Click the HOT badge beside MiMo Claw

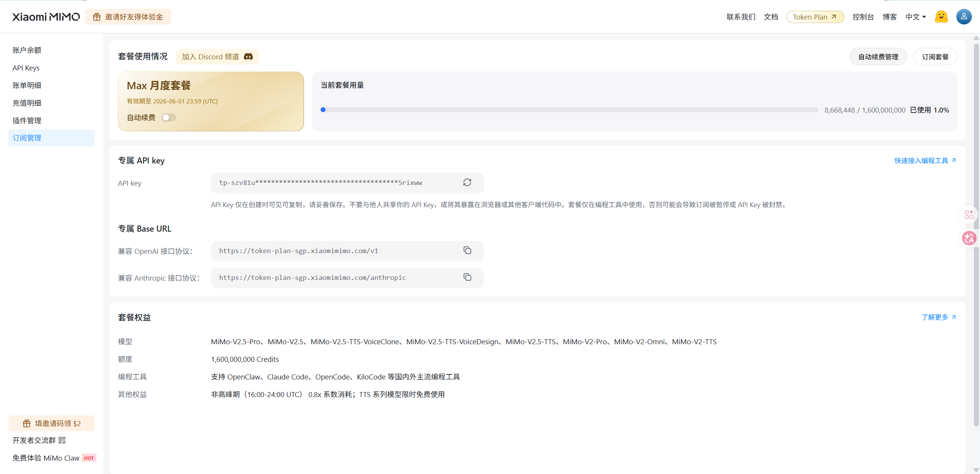pos(89,458)
